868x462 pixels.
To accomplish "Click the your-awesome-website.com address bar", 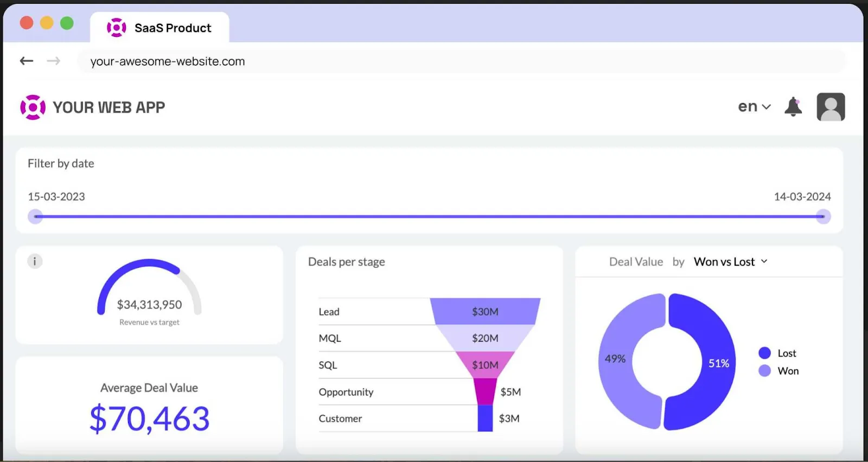I will (x=461, y=61).
